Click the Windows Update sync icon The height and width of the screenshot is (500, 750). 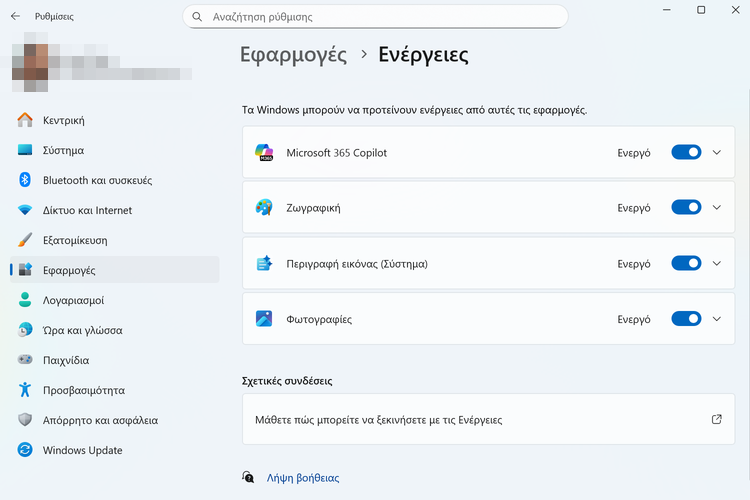coord(25,450)
